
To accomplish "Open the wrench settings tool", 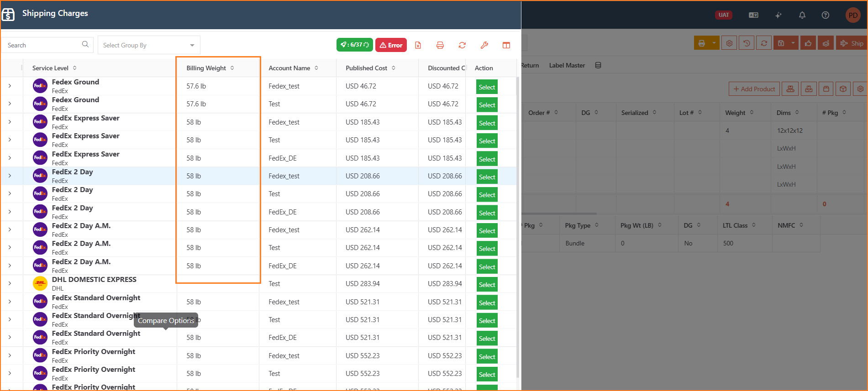I will point(484,45).
